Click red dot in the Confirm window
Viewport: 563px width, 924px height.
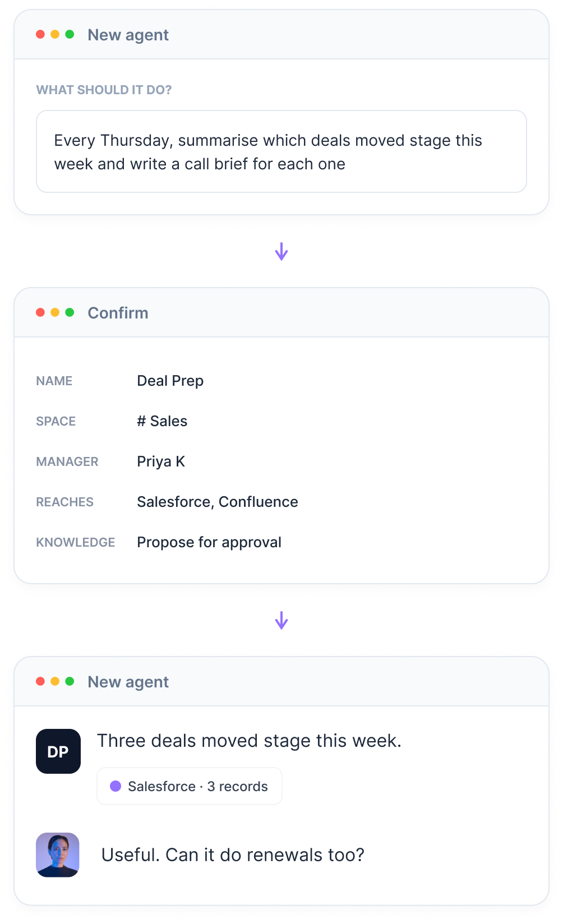tap(40, 312)
